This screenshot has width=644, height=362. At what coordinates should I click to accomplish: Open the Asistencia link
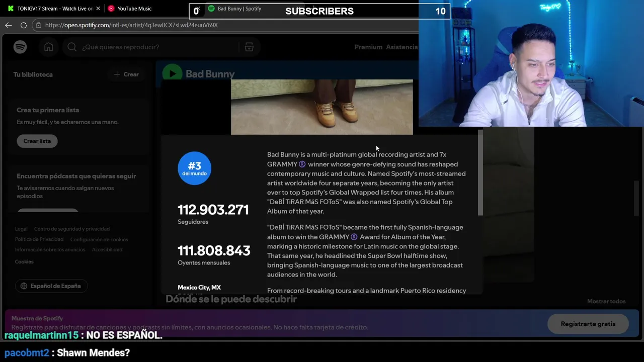pos(401,47)
